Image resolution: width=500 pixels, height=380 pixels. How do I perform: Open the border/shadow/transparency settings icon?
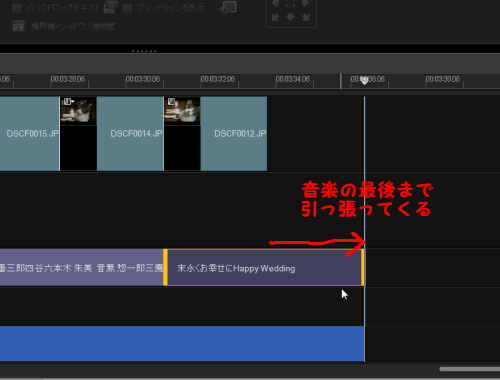[x=18, y=26]
